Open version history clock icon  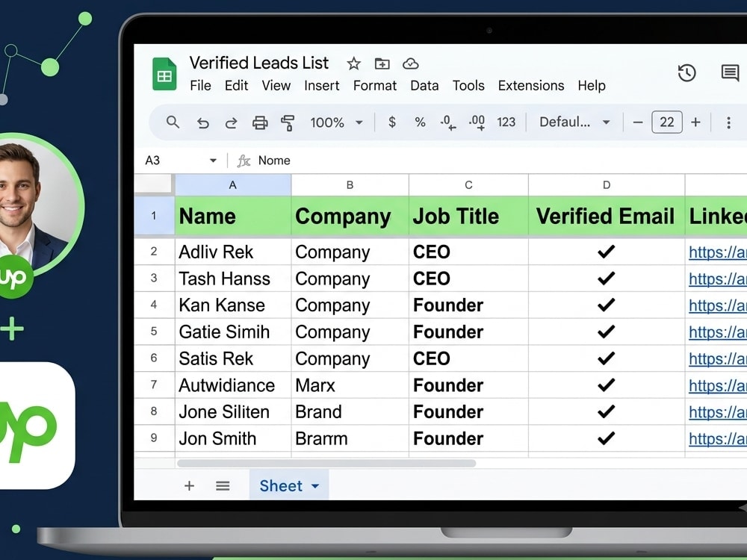click(686, 73)
